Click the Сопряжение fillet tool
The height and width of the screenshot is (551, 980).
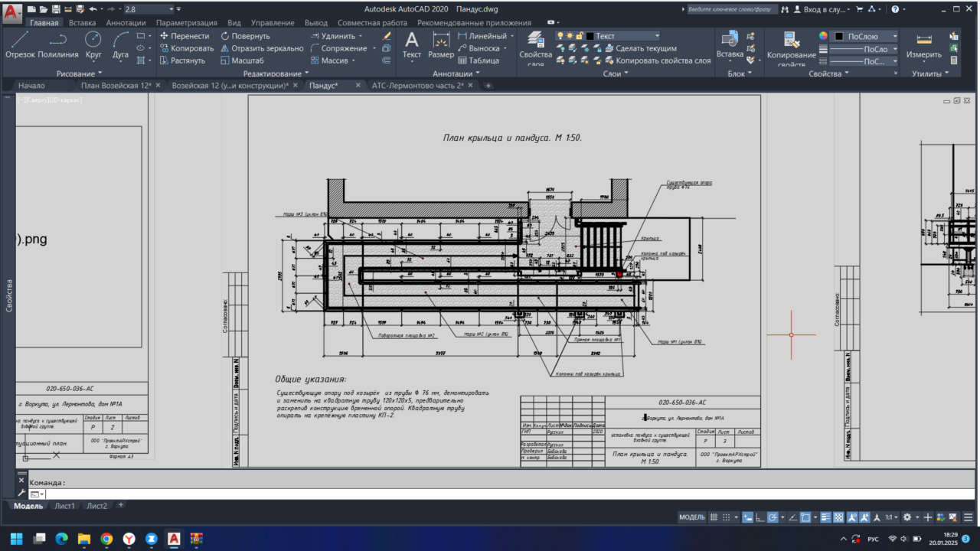(338, 48)
